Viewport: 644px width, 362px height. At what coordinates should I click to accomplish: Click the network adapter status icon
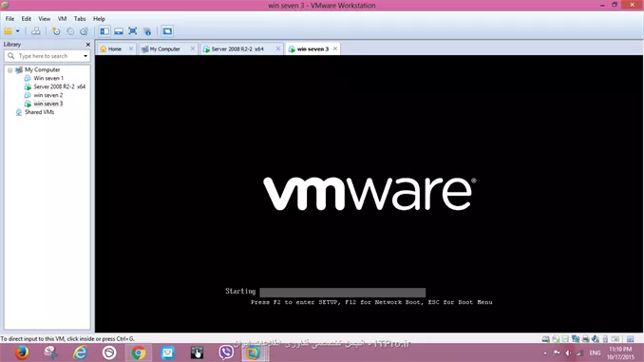click(576, 339)
